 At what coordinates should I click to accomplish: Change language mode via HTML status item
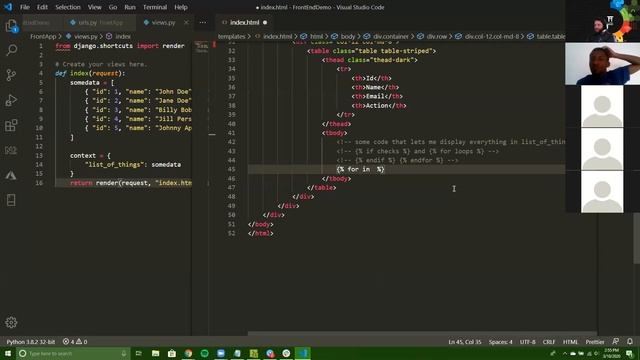click(x=570, y=342)
